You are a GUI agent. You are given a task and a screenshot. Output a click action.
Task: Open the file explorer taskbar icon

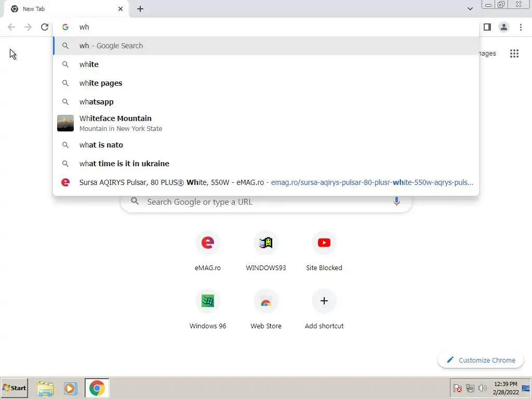click(45, 388)
